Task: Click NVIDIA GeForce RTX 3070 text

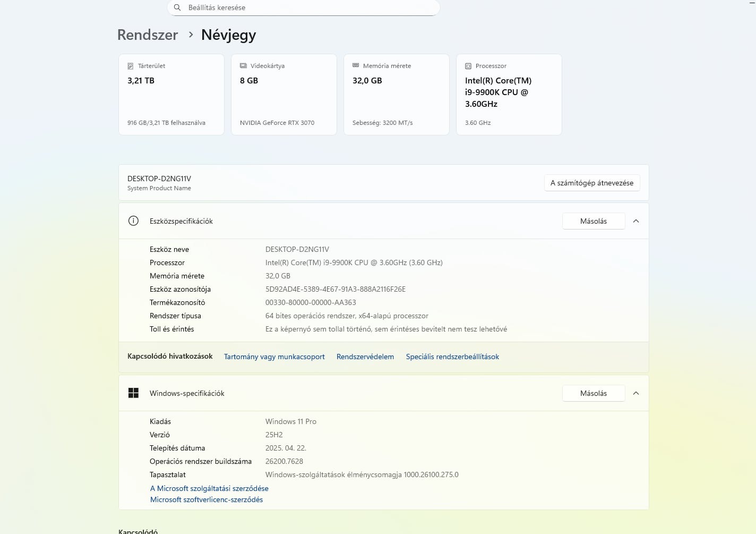Action: click(x=277, y=123)
